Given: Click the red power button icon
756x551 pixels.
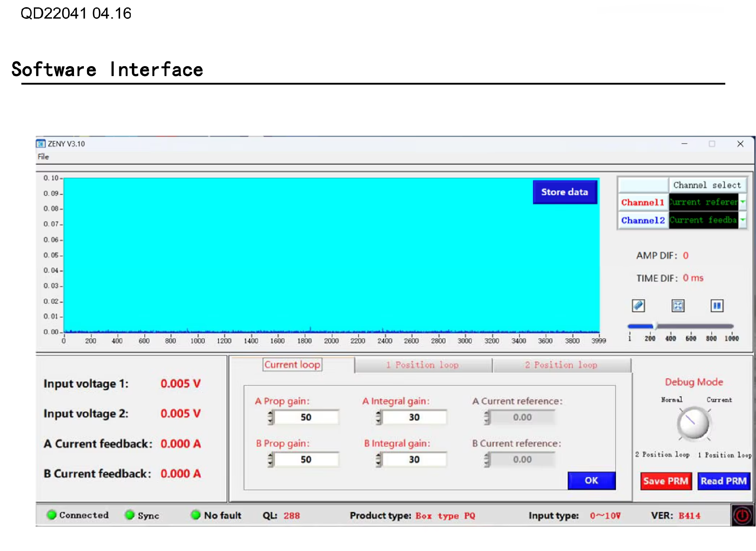Looking at the screenshot, I should [x=743, y=515].
